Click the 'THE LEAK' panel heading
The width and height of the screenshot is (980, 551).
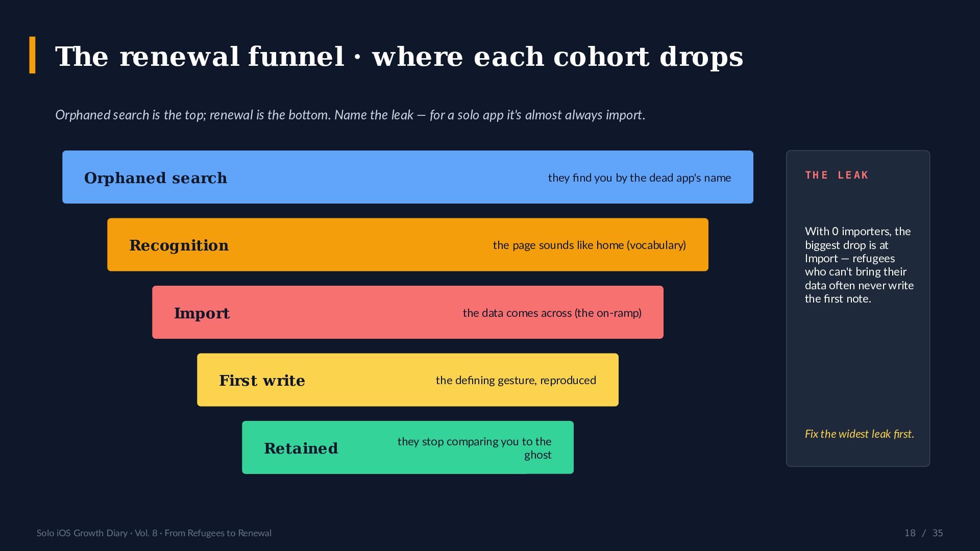click(x=837, y=175)
